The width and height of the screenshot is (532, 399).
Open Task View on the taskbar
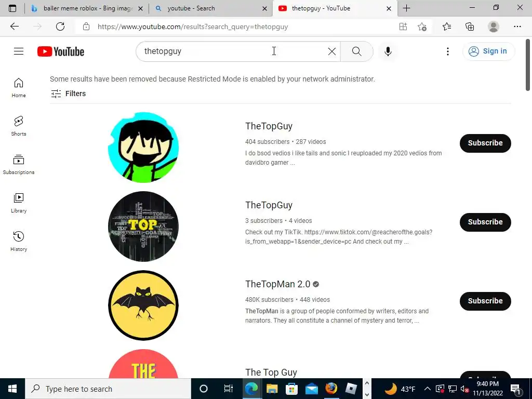click(x=229, y=389)
